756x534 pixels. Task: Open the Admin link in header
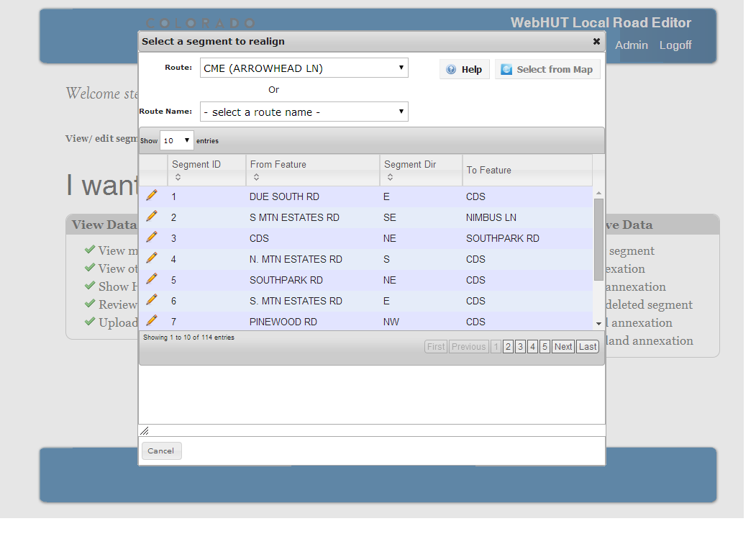(631, 45)
